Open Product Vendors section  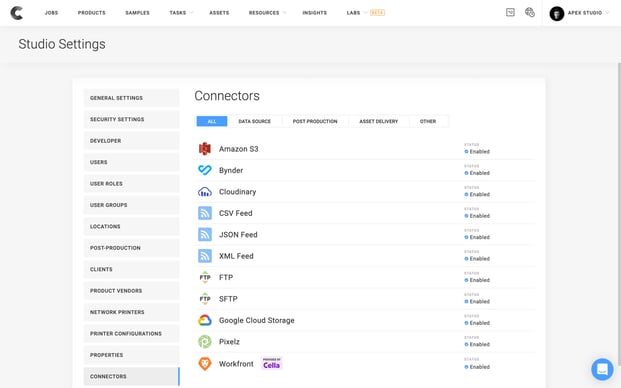[x=131, y=290]
